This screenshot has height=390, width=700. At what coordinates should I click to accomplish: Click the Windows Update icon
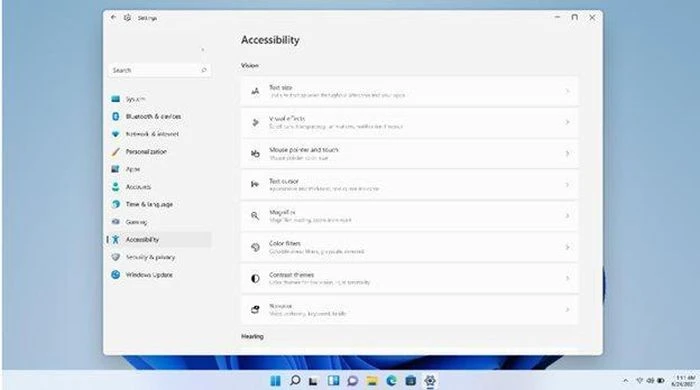tap(116, 274)
